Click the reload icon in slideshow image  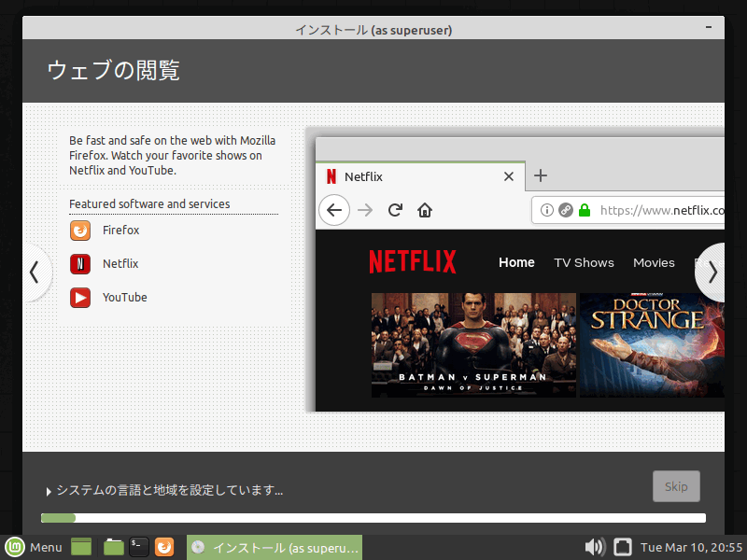point(395,210)
